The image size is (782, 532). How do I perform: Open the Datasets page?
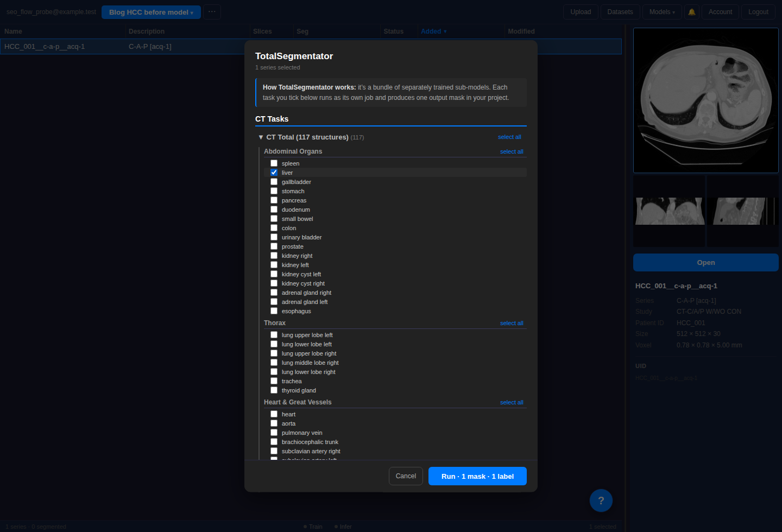point(620,12)
